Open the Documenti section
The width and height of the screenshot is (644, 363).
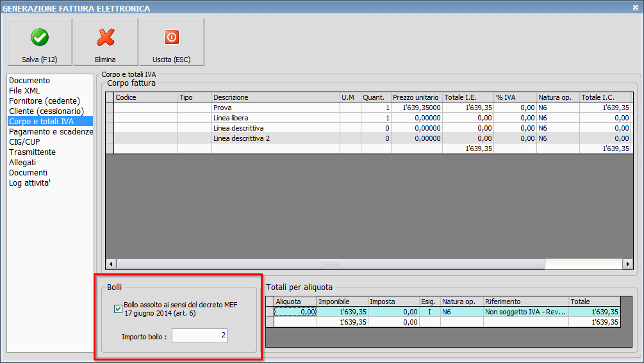(28, 173)
